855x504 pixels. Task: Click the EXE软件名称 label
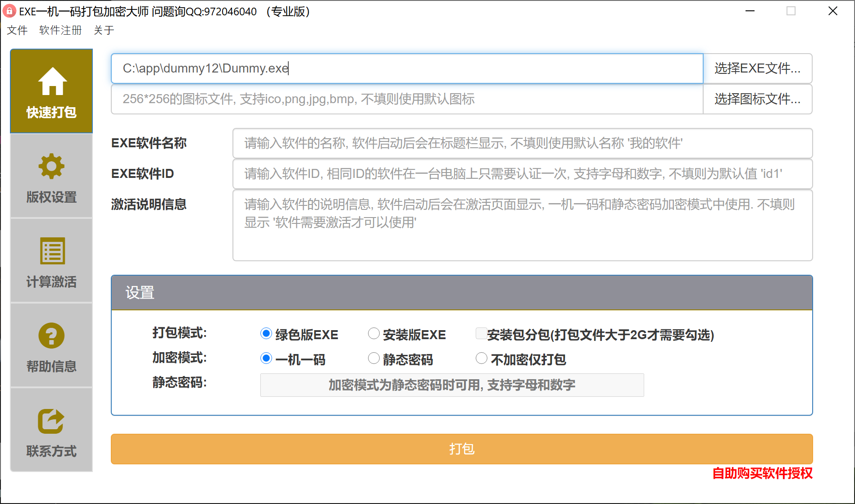pyautogui.click(x=149, y=143)
